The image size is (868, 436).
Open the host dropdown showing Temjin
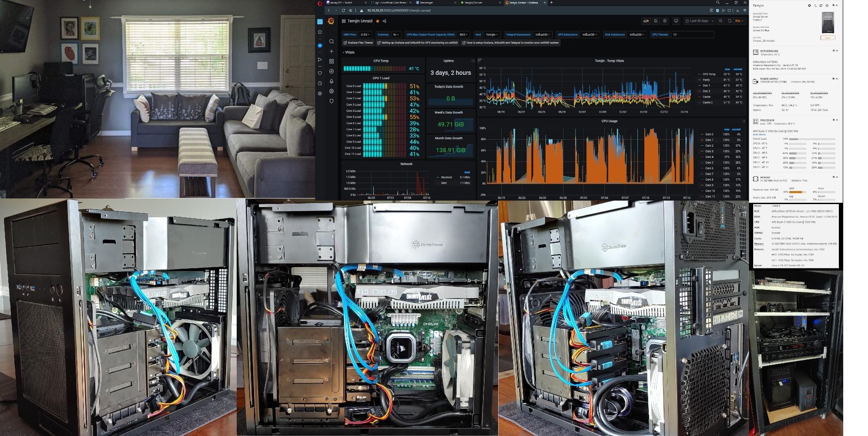(x=491, y=34)
